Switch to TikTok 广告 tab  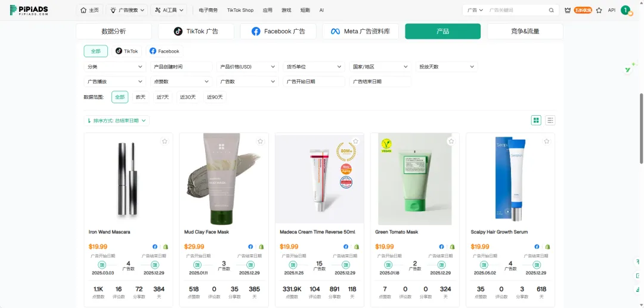point(196,31)
